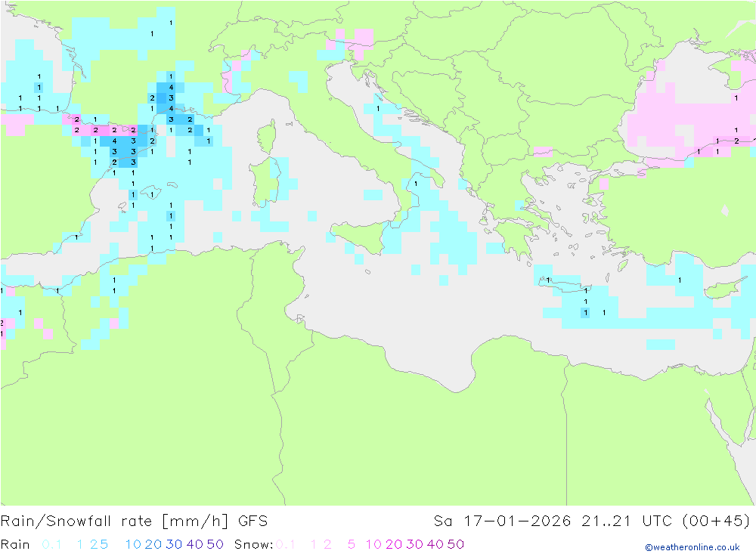756x554 pixels.
Task: Select the Snow legend value 40
Action: 435,544
